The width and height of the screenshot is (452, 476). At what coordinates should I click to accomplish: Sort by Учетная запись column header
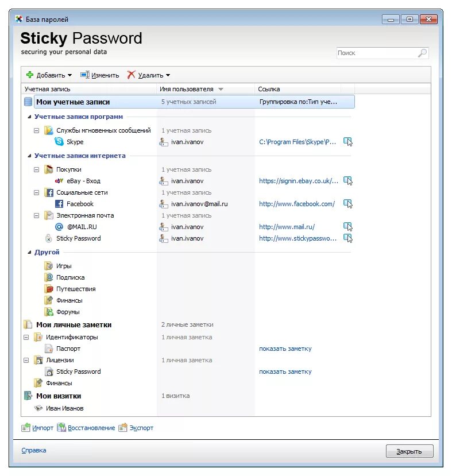point(89,89)
